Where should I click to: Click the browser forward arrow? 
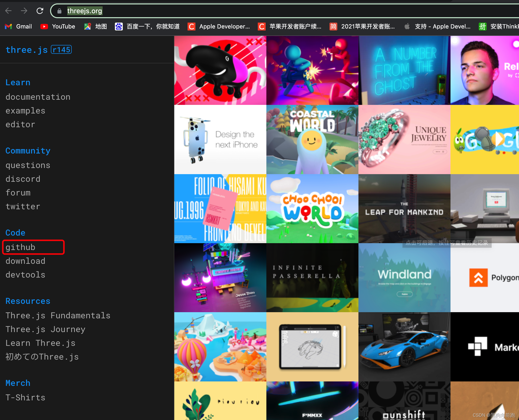24,11
